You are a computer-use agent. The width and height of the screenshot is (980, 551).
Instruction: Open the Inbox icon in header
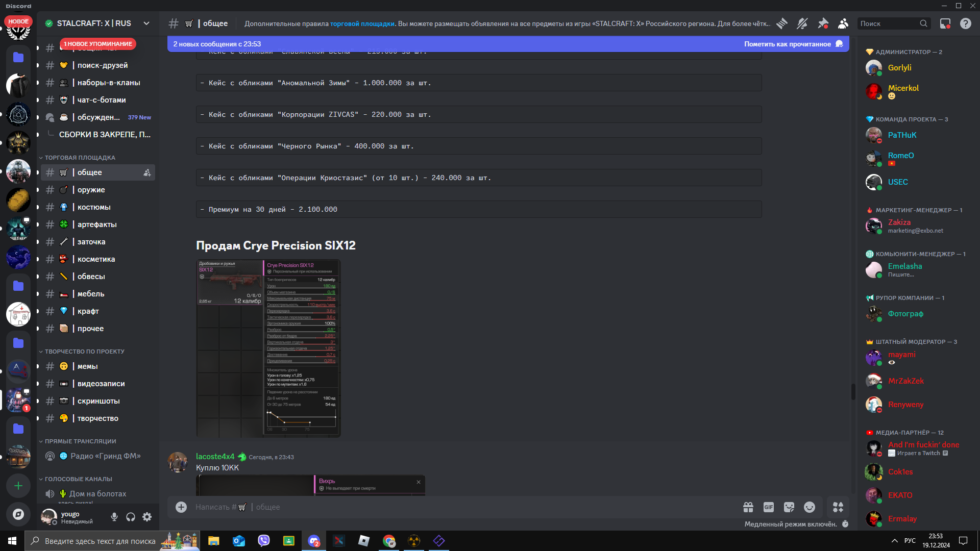click(x=945, y=23)
